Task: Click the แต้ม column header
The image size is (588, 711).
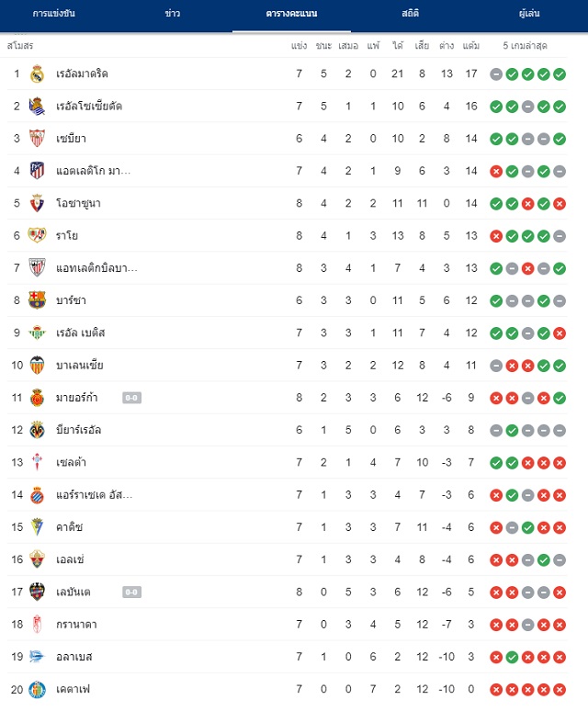Action: click(x=471, y=46)
